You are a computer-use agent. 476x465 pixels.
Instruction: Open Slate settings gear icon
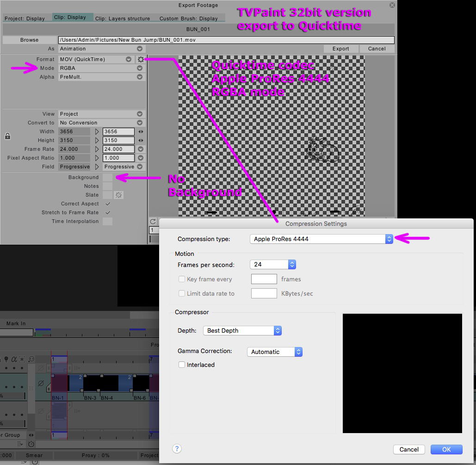click(x=119, y=195)
